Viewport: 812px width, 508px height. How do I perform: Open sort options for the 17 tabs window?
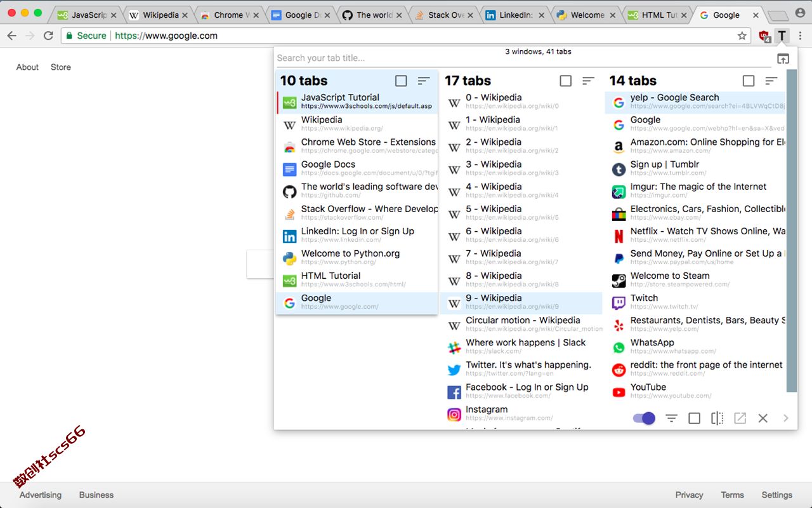(x=589, y=81)
